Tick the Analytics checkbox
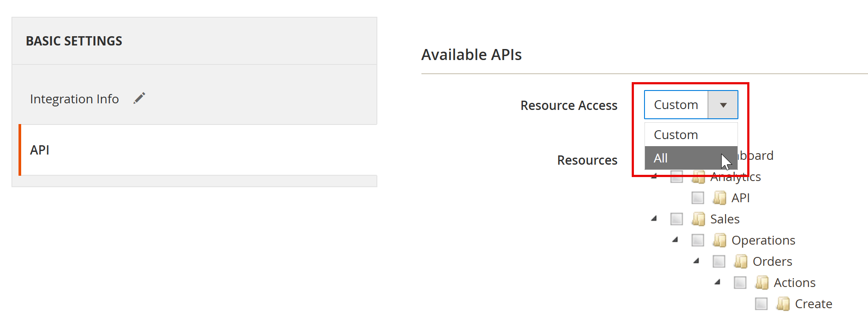 [677, 177]
